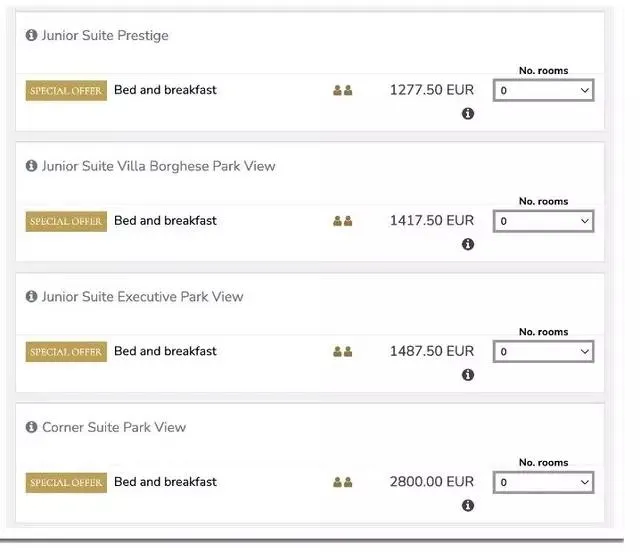640x552 pixels.
Task: Open price info icon under 1417.50 EUR
Action: point(467,245)
